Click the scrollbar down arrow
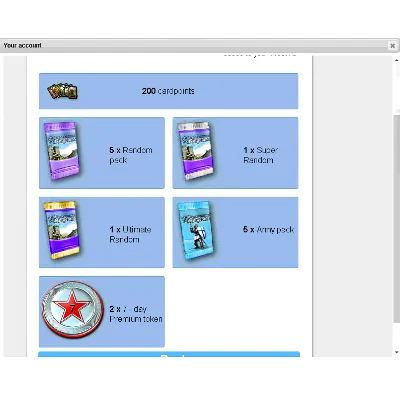Viewport: 400px width, 400px height. [x=397, y=352]
